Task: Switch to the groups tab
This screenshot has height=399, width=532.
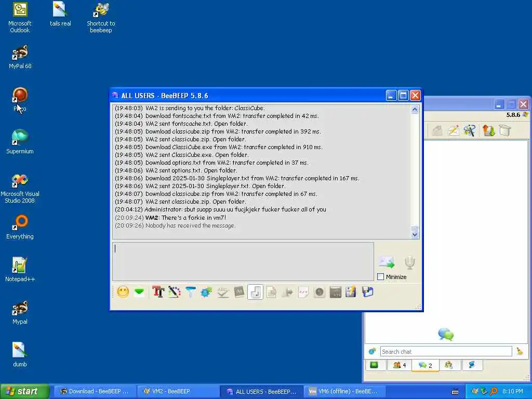Action: coord(448,365)
